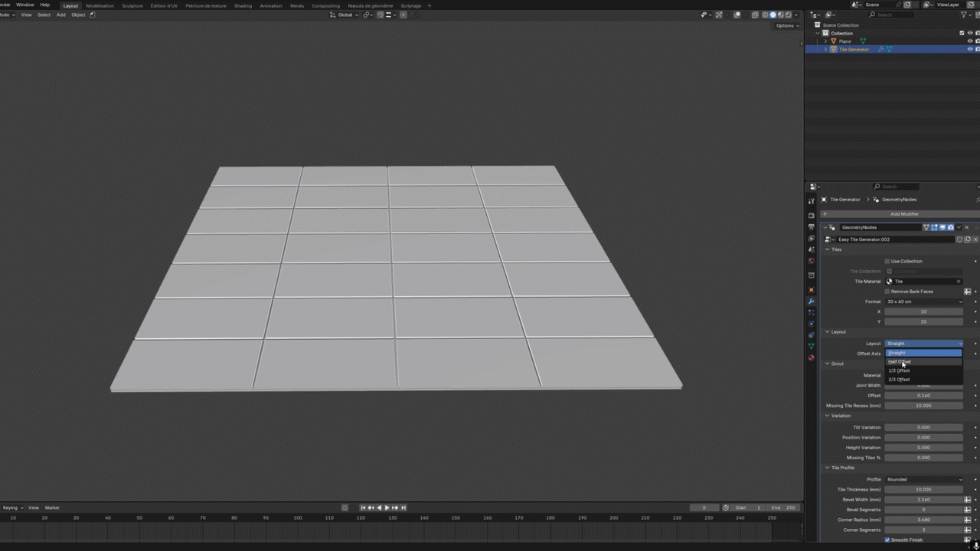
Task: Open the Profile Rounded dropdown
Action: pos(924,480)
